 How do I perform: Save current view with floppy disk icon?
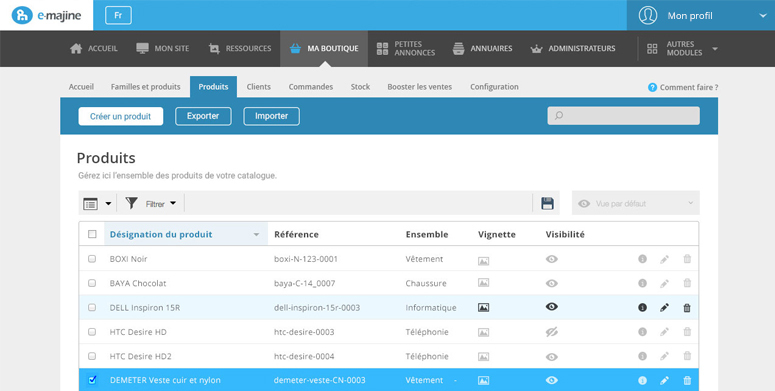(x=547, y=203)
